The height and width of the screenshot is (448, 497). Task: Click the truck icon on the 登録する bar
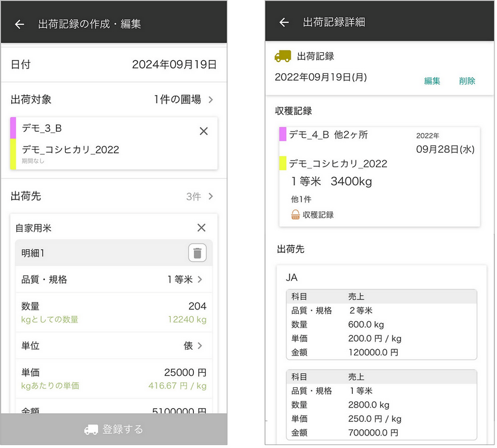[x=91, y=429]
